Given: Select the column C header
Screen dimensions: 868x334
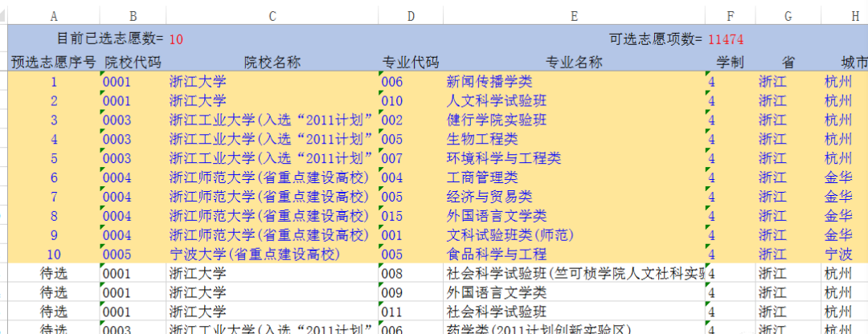Looking at the screenshot, I should tap(272, 16).
